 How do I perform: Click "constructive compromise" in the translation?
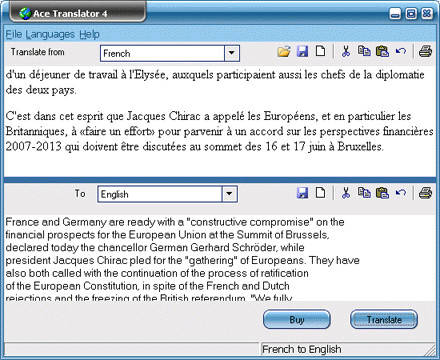pyautogui.click(x=250, y=222)
